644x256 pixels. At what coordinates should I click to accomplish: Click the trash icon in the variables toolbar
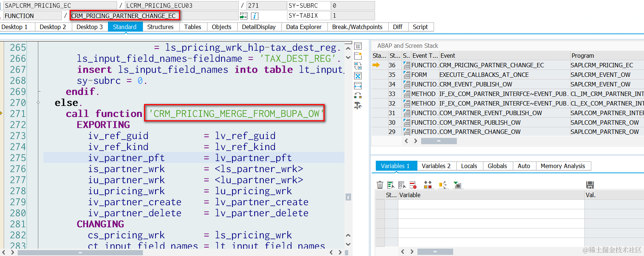(x=380, y=185)
